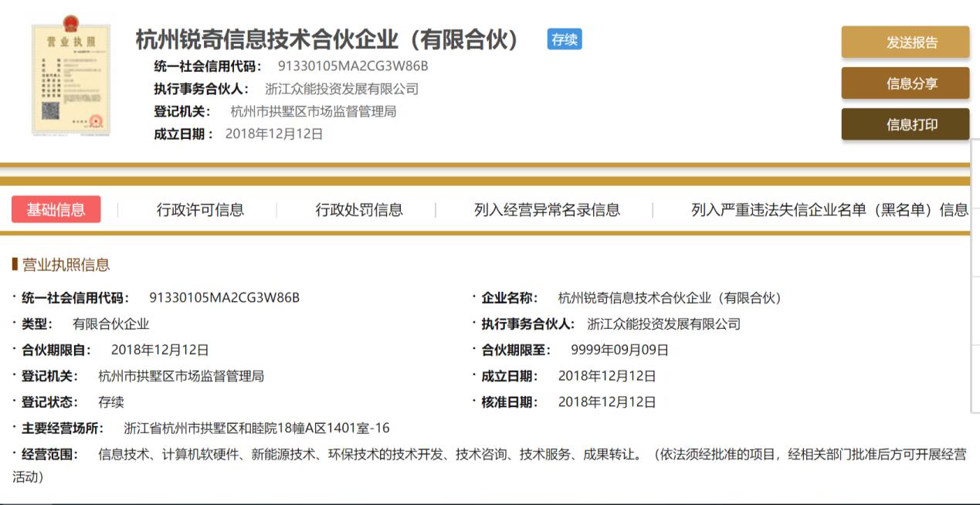Open the 列入经营异常名录信息 tab
The width and height of the screenshot is (980, 505).
[x=547, y=209]
